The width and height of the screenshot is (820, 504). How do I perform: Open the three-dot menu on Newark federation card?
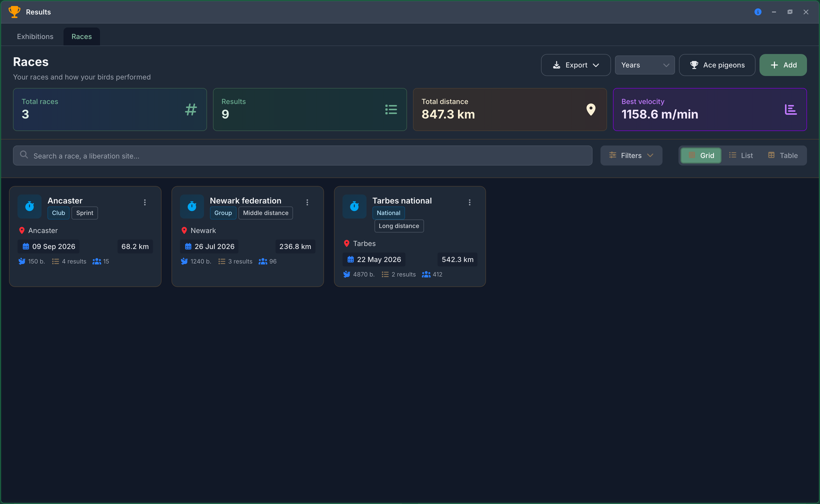[x=307, y=202]
